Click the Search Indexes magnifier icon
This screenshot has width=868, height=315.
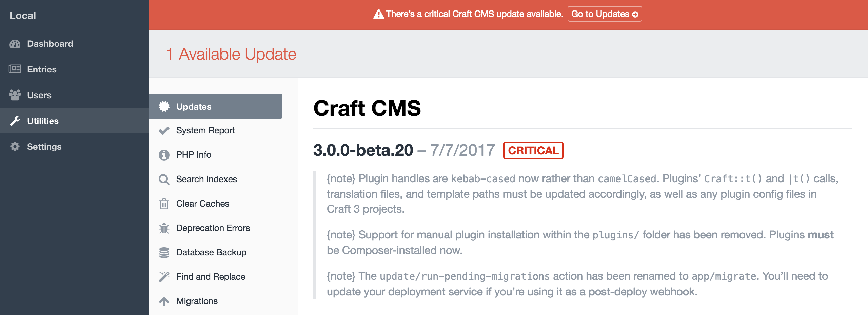(164, 179)
